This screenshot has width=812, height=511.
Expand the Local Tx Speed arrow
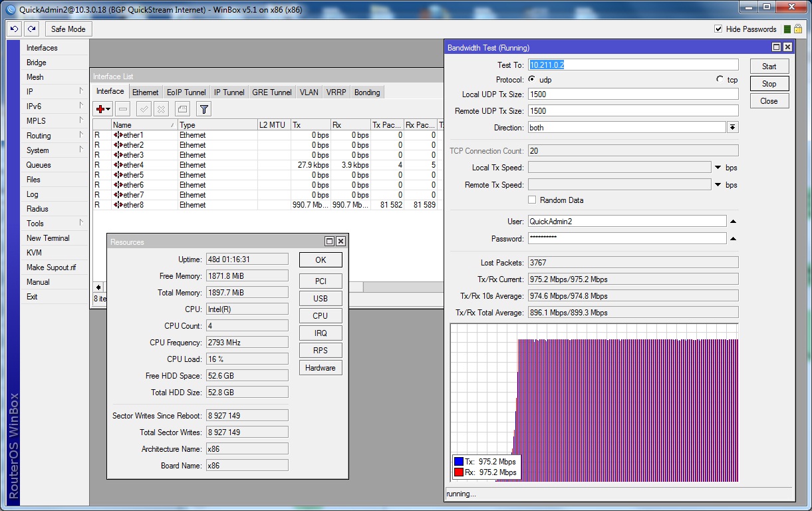point(718,168)
